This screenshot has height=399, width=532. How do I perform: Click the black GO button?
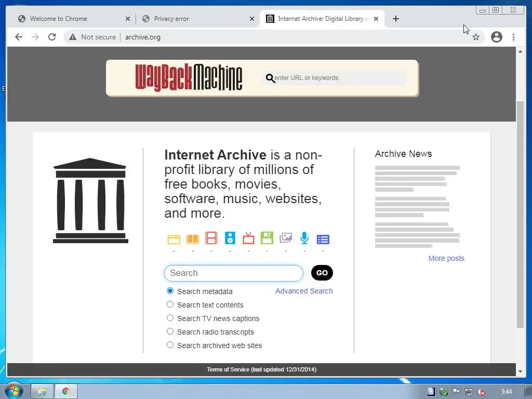(322, 273)
